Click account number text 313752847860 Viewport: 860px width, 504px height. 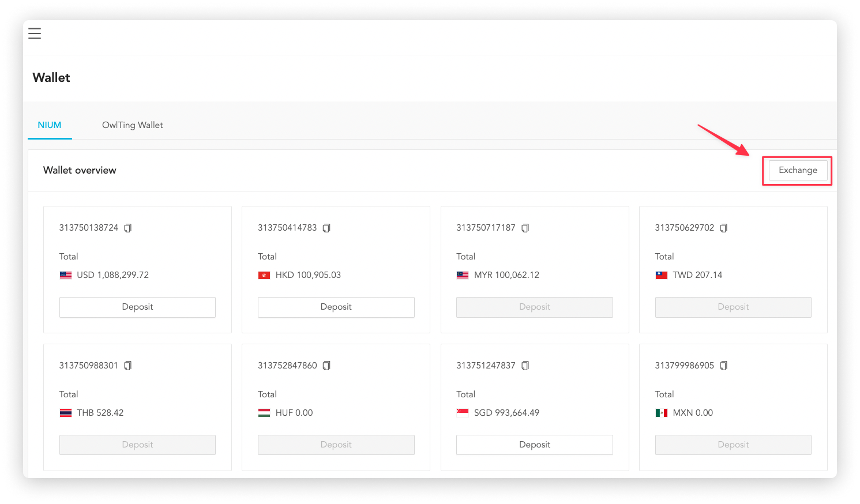(x=287, y=366)
